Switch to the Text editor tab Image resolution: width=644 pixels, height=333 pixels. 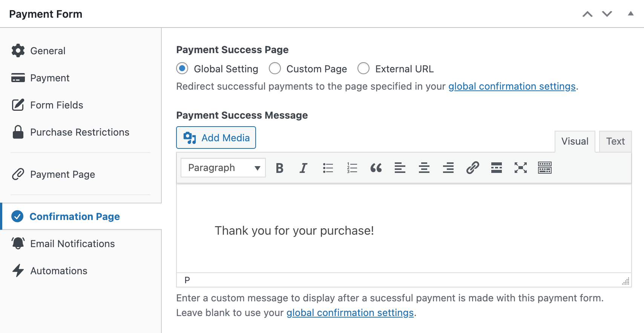click(615, 142)
